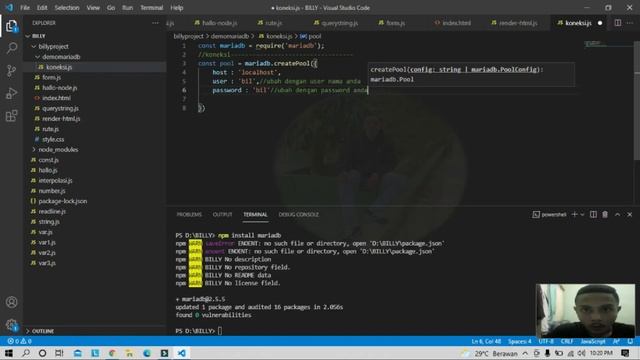This screenshot has width=640, height=360.
Task: Open Action Center notifications icon
Action: pyautogui.click(x=625, y=353)
